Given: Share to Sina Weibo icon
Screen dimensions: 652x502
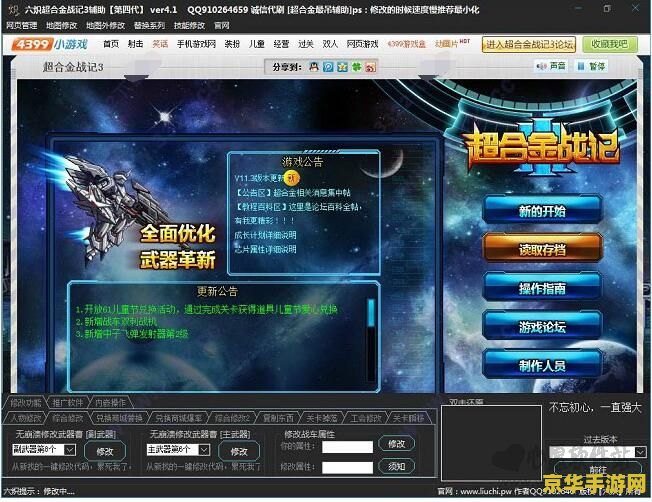Looking at the screenshot, I should tap(370, 67).
